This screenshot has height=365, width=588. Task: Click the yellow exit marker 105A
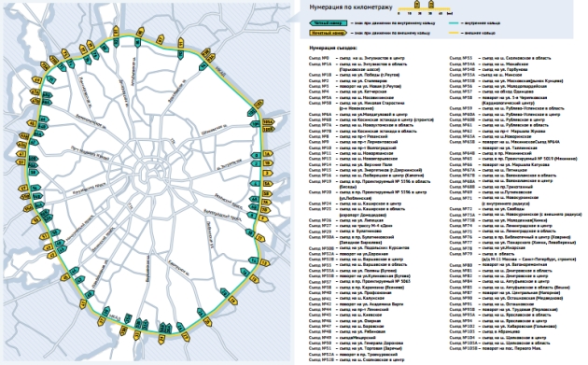pyautogui.click(x=268, y=122)
